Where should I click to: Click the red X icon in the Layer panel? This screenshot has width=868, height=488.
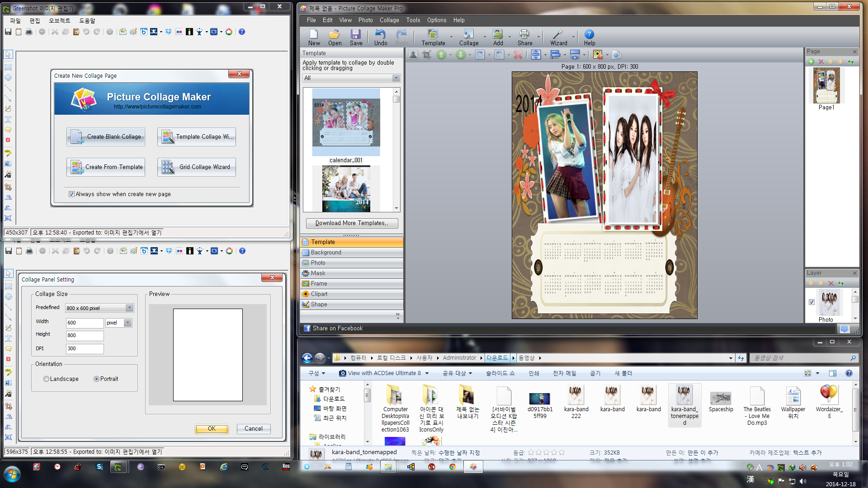pyautogui.click(x=831, y=283)
